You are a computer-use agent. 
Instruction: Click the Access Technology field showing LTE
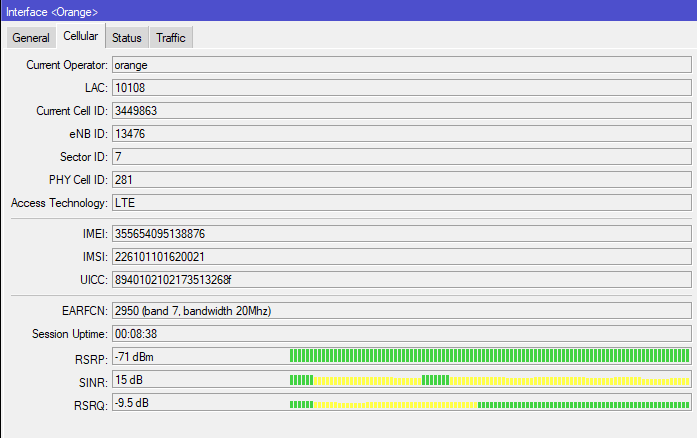pos(402,203)
